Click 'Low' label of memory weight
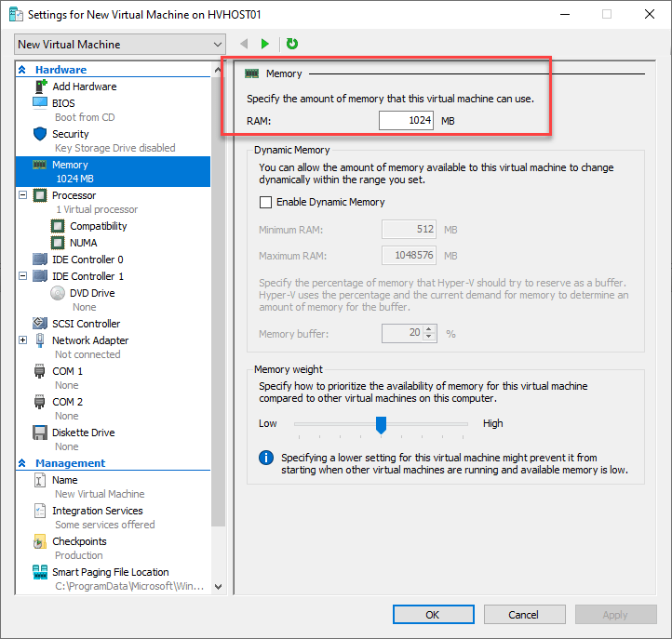Image resolution: width=672 pixels, height=639 pixels. click(x=268, y=423)
